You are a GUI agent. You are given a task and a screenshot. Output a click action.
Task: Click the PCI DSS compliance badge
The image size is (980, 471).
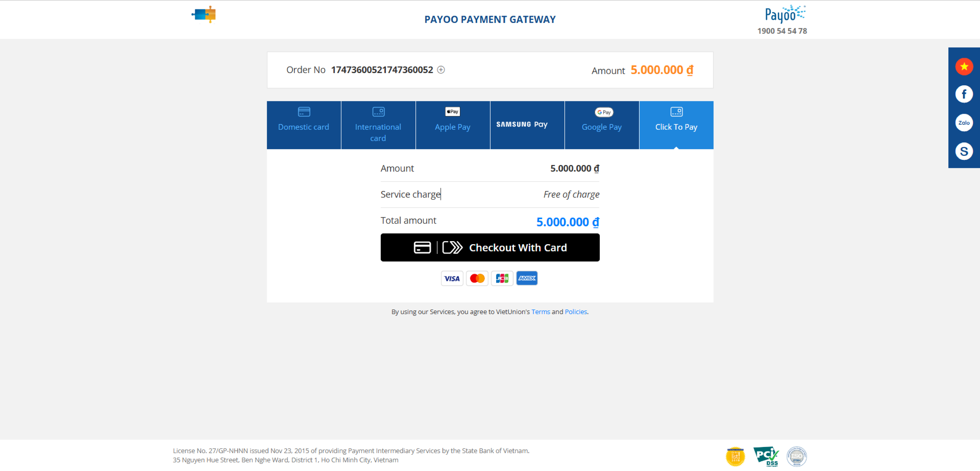(766, 456)
